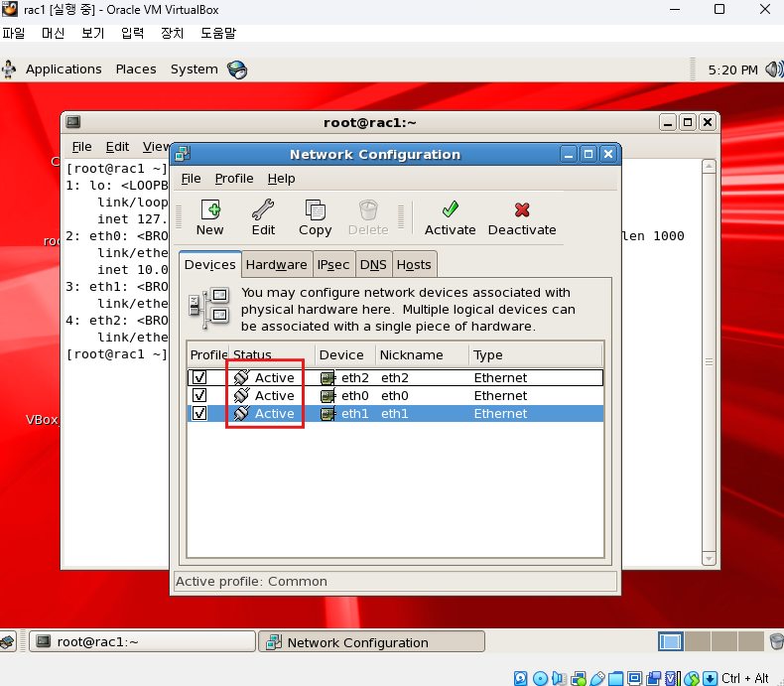Click terminal scrollbar up arrow
This screenshot has width=784, height=686.
709,167
